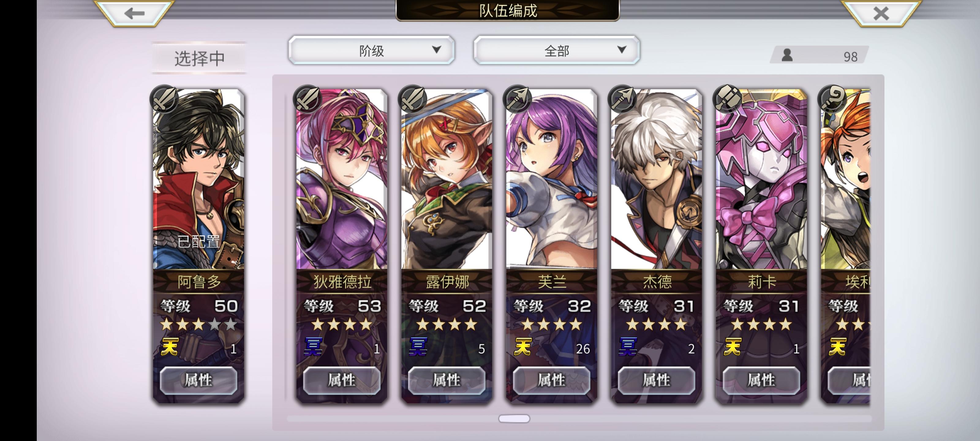Screen dimensions: 980x441
Task: Click the player count icon beside 98
Action: click(787, 55)
